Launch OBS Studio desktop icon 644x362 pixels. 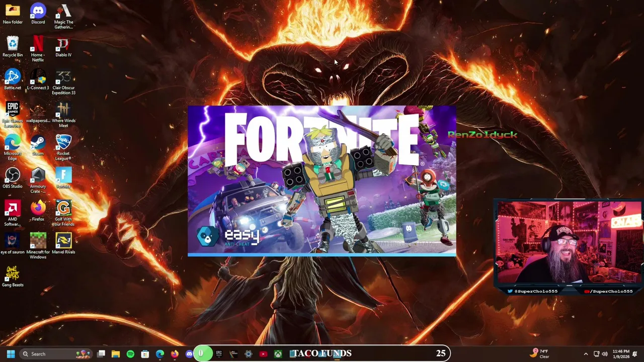(x=13, y=178)
